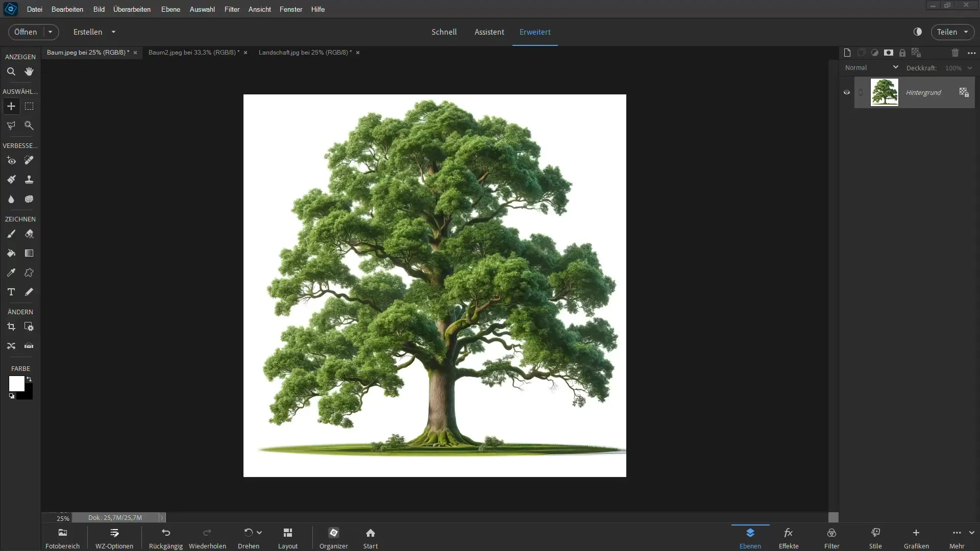Screen dimensions: 980x551
Task: Open the Überarbeiten menu
Action: [132, 9]
